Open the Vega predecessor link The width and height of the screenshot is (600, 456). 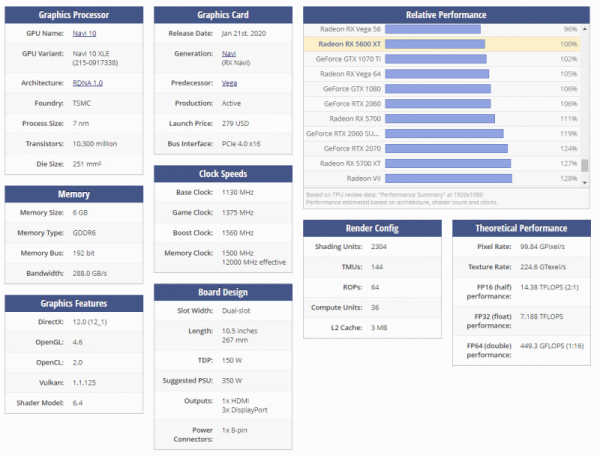pos(229,83)
